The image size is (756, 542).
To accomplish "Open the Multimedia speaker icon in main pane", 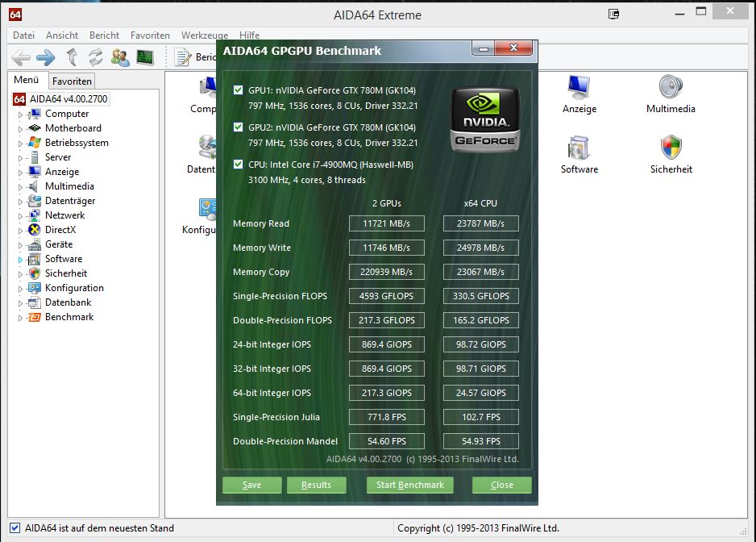I will 671,87.
